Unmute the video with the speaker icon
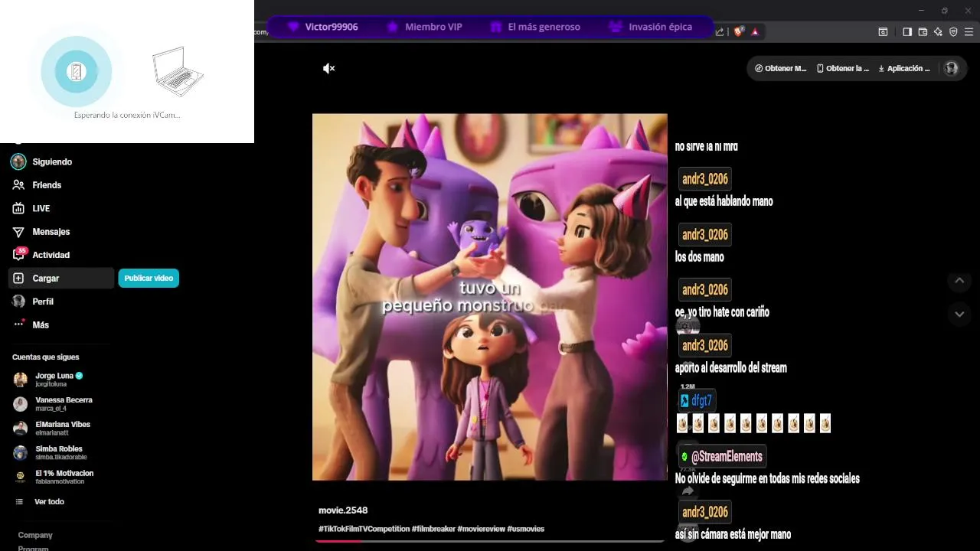The height and width of the screenshot is (551, 980). tap(328, 69)
